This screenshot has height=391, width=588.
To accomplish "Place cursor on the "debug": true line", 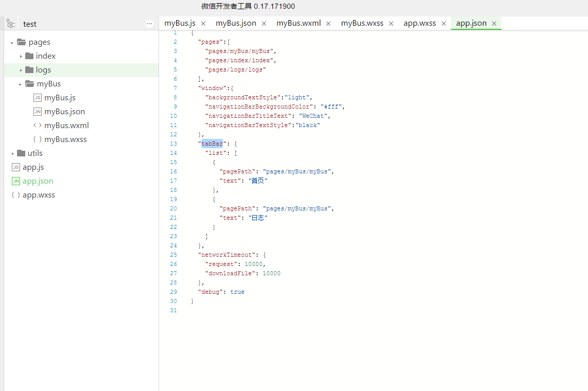I will click(x=221, y=292).
